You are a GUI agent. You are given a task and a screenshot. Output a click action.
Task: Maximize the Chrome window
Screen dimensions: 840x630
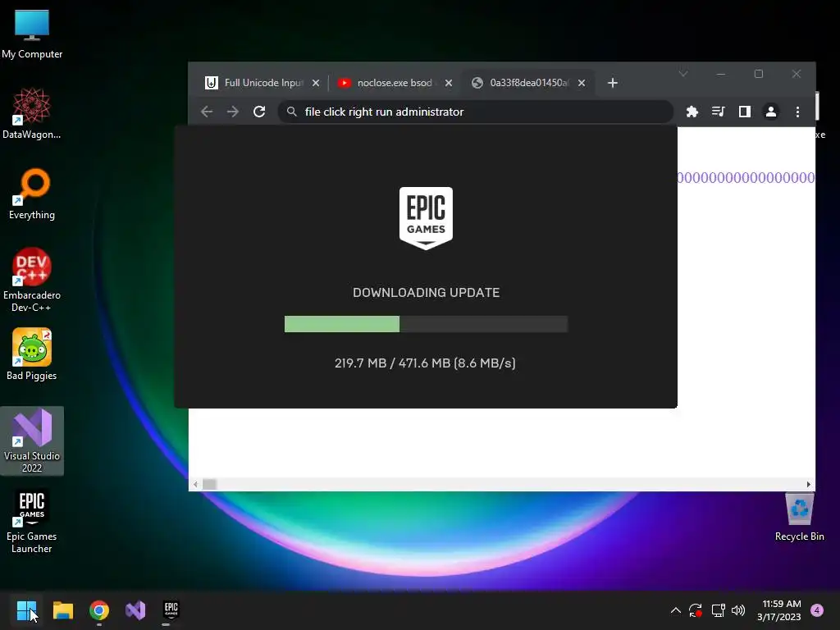(x=759, y=74)
